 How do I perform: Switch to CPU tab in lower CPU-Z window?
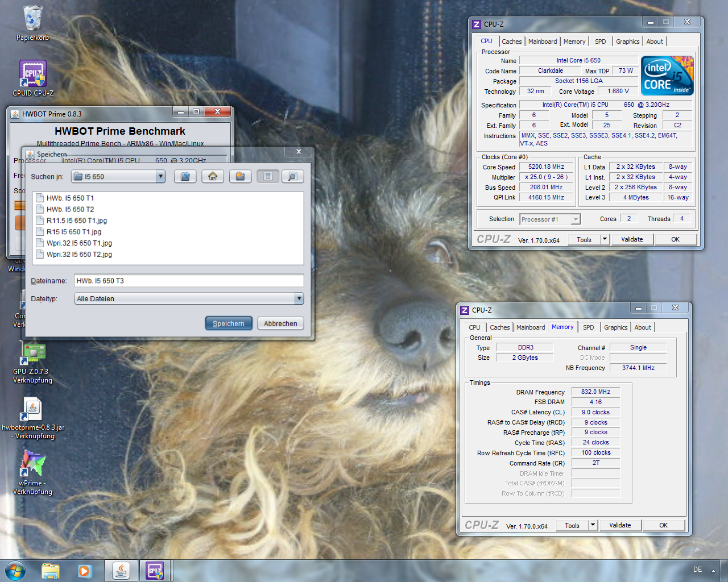(475, 327)
